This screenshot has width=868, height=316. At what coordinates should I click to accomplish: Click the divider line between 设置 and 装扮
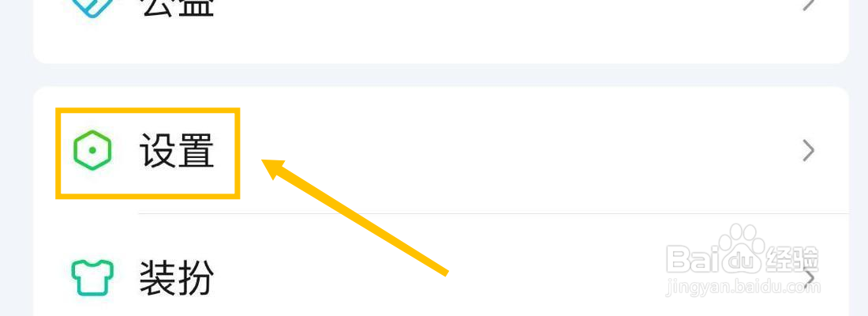coord(493,213)
